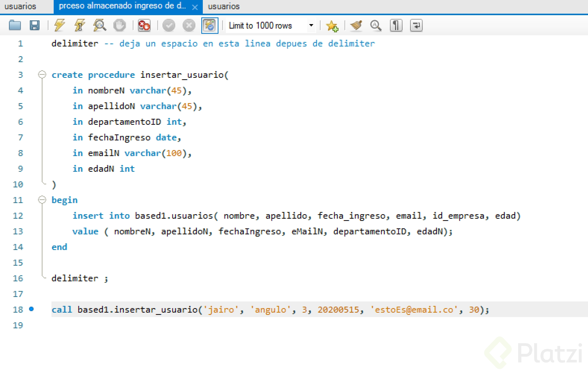Open the find magnifying glass icon
This screenshot has width=588, height=373.
pos(376,25)
